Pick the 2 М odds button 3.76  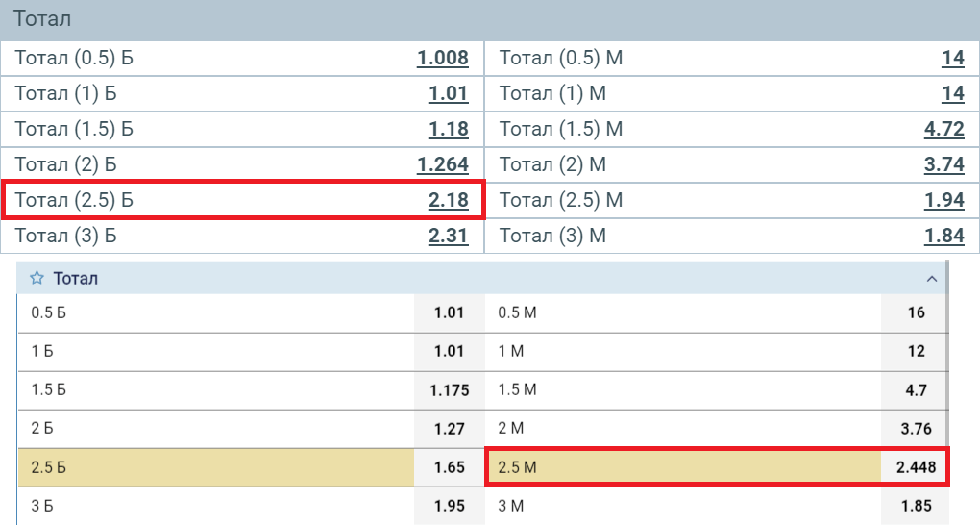click(x=915, y=429)
